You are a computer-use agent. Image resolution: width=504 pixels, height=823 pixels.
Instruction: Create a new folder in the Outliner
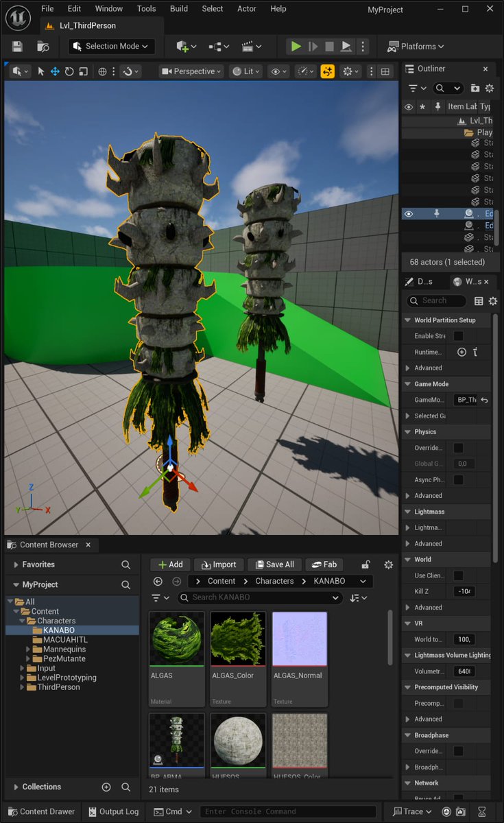pos(475,88)
